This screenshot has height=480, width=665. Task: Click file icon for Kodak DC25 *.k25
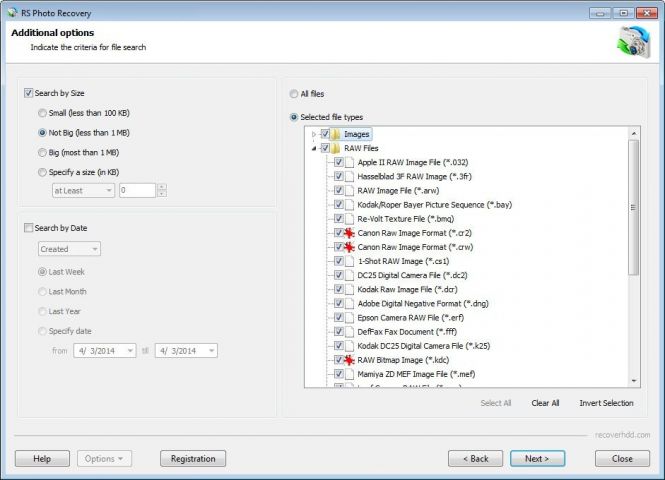click(349, 346)
